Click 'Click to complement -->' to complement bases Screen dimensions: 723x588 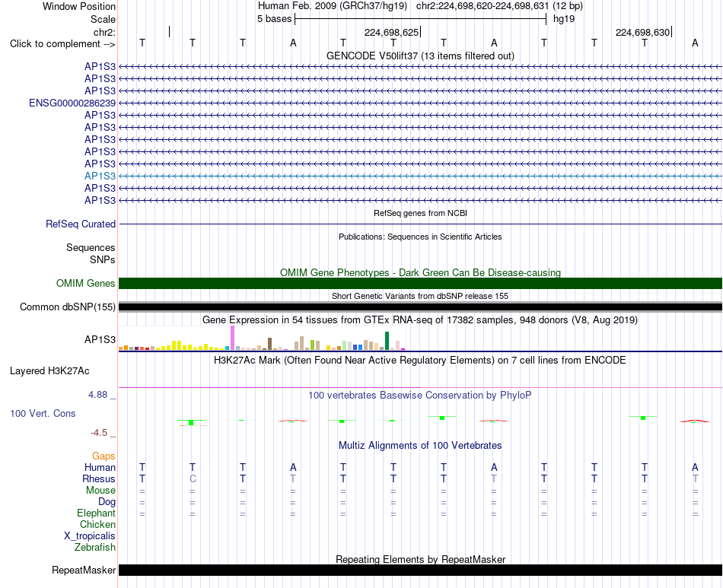pyautogui.click(x=62, y=44)
